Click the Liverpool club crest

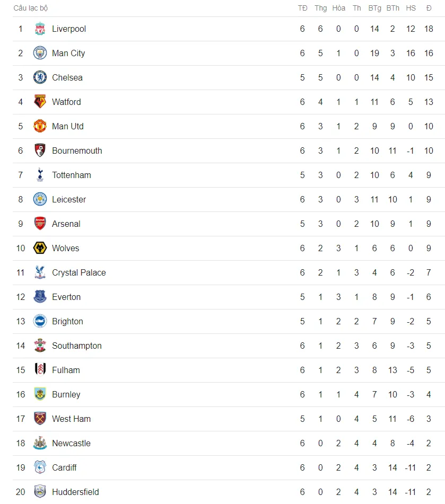(40, 29)
